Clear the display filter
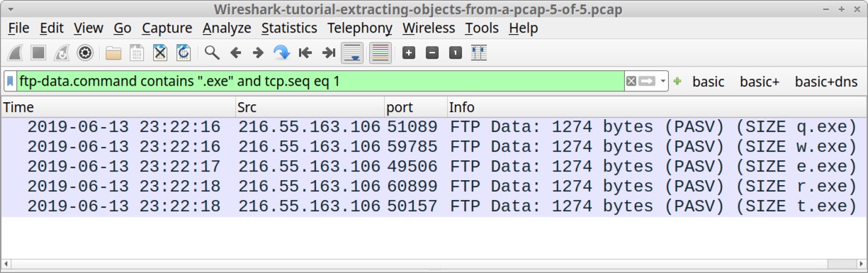The image size is (868, 273). pyautogui.click(x=631, y=82)
